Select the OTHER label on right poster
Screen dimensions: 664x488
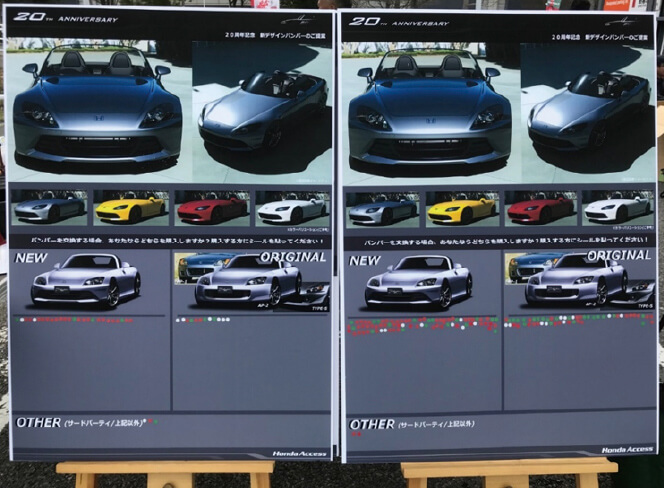(x=371, y=424)
